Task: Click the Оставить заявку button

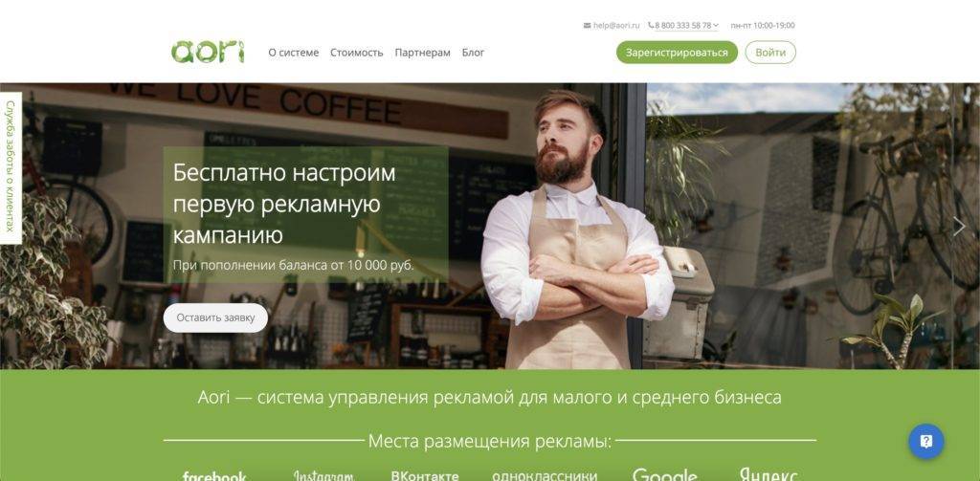Action: [x=215, y=317]
